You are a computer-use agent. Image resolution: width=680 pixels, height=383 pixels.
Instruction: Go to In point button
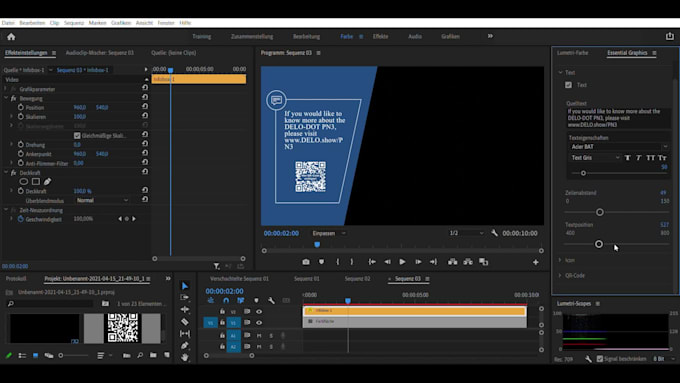coord(372,262)
